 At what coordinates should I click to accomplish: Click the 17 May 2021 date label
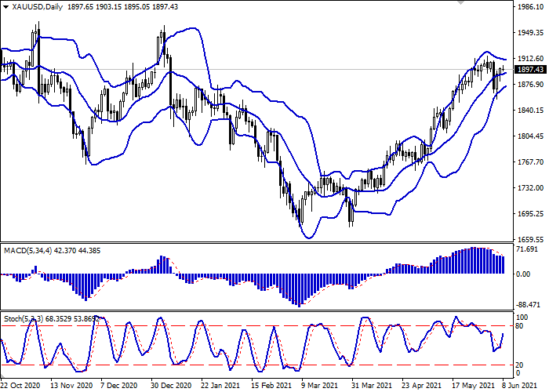click(x=473, y=386)
